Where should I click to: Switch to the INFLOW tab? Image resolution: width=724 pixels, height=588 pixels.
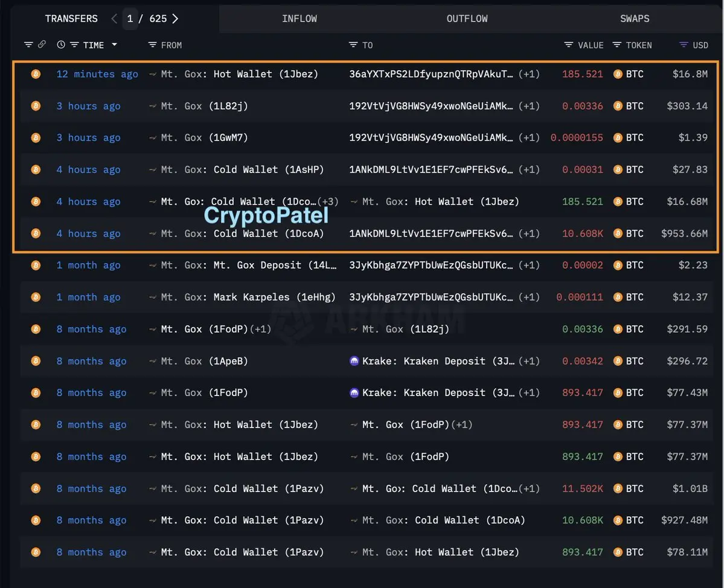click(299, 19)
